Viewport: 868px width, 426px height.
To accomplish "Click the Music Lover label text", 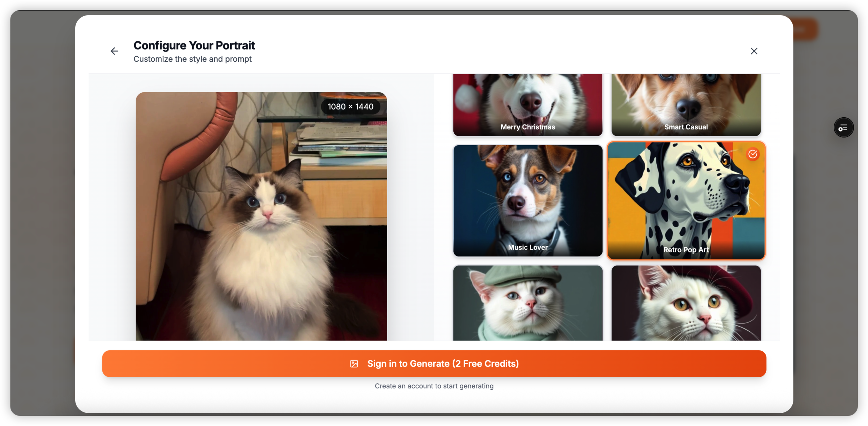I will 528,248.
